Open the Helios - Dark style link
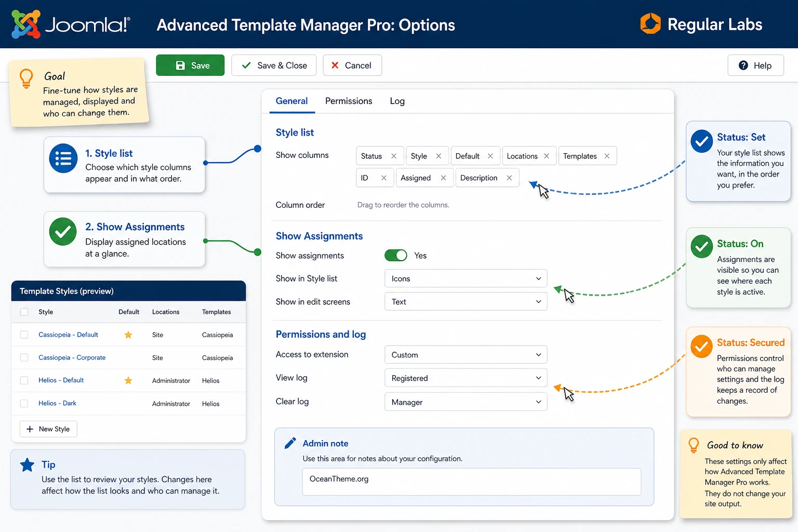Image resolution: width=798 pixels, height=532 pixels. coord(57,403)
